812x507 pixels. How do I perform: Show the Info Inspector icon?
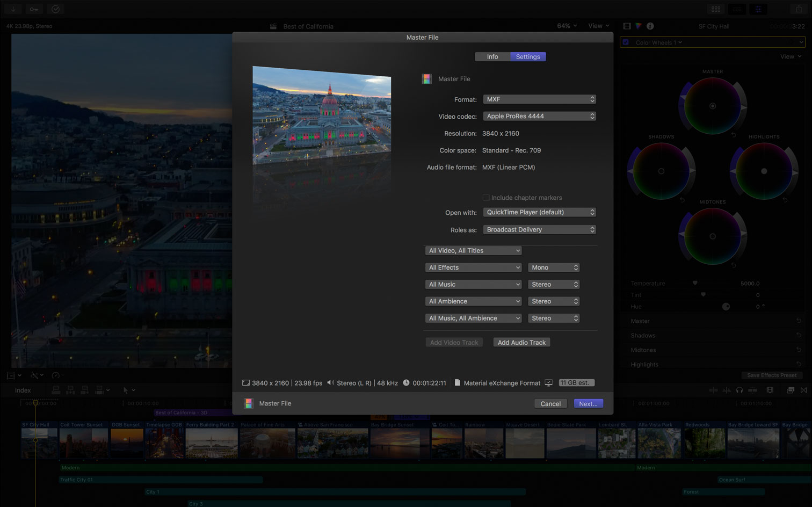pos(650,26)
